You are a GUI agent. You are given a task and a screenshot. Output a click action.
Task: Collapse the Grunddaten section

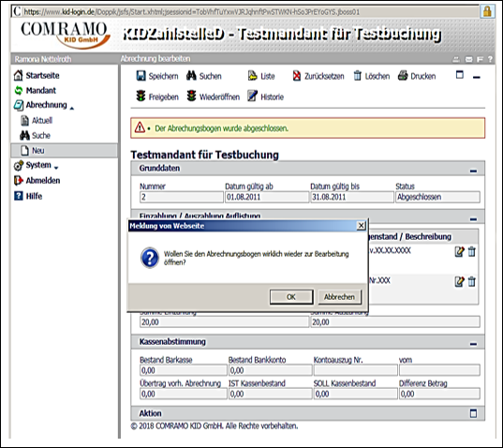[x=473, y=172]
